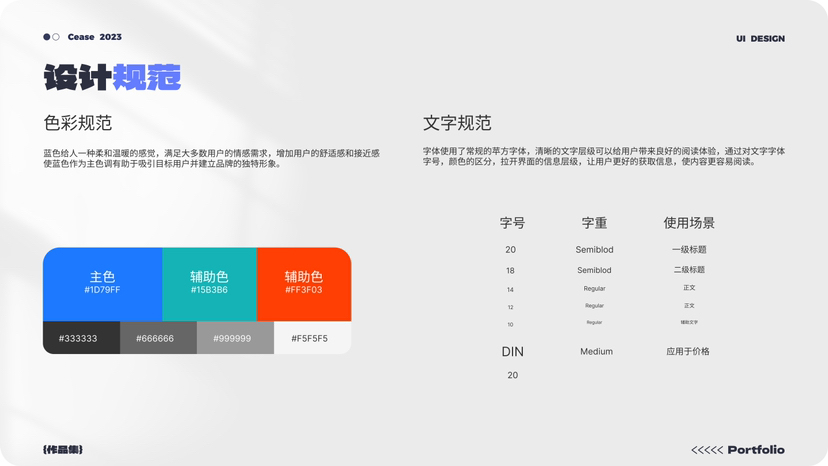Click the typography paragraph starting 字体使用了
This screenshot has width=828, height=466.
coord(604,156)
